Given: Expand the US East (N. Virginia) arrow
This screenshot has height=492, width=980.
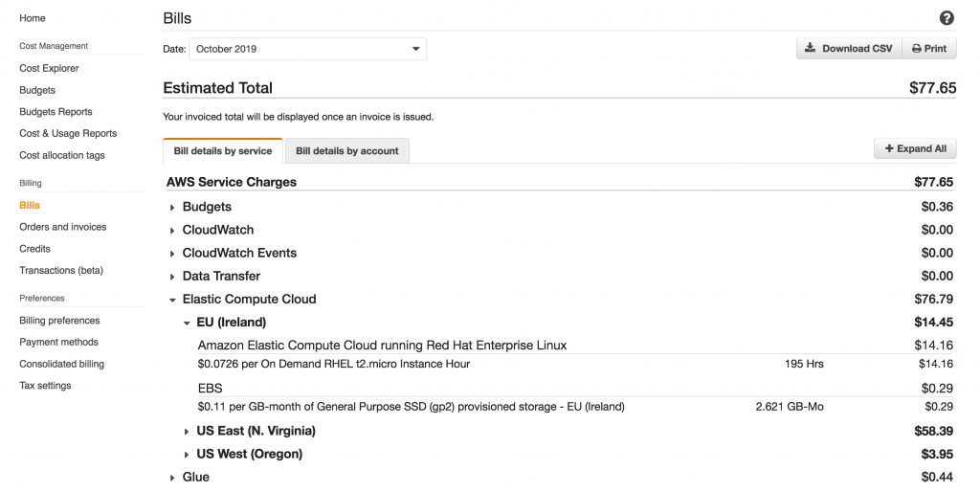Looking at the screenshot, I should (x=187, y=432).
